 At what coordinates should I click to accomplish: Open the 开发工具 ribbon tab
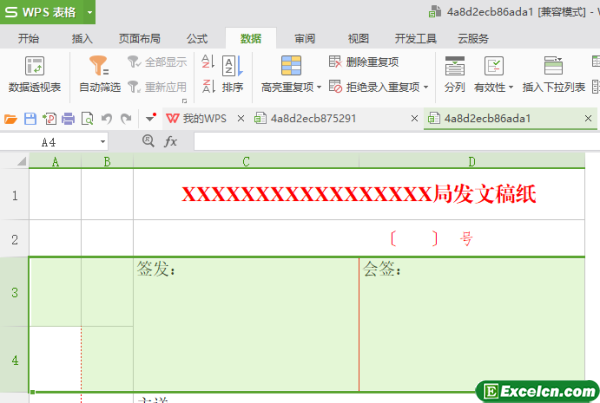[x=416, y=39]
